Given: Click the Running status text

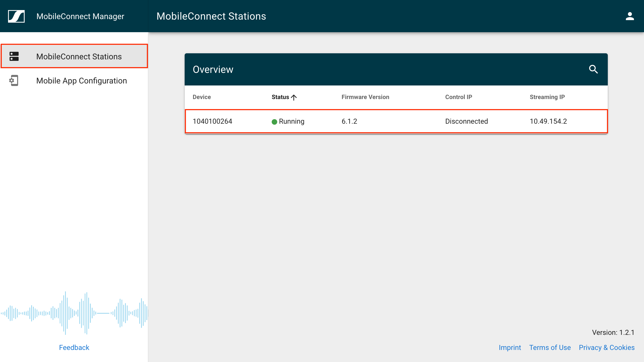Looking at the screenshot, I should [292, 121].
